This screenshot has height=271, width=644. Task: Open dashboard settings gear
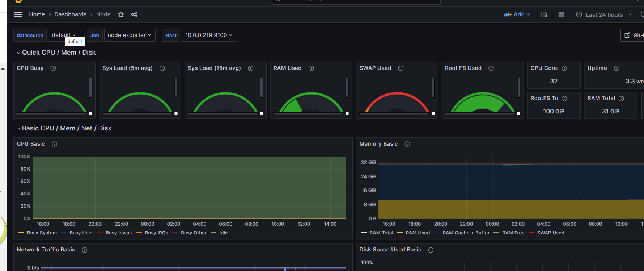tap(562, 14)
